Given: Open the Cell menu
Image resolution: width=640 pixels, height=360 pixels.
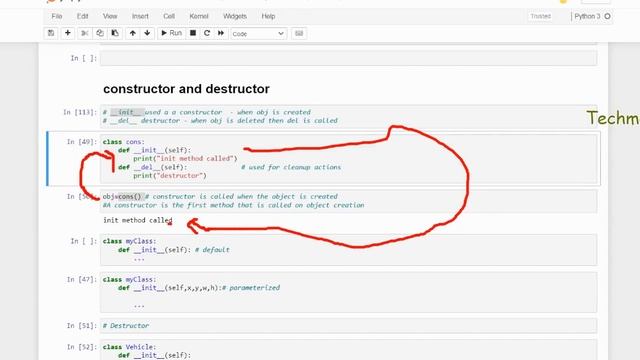Looking at the screenshot, I should click(x=169, y=16).
